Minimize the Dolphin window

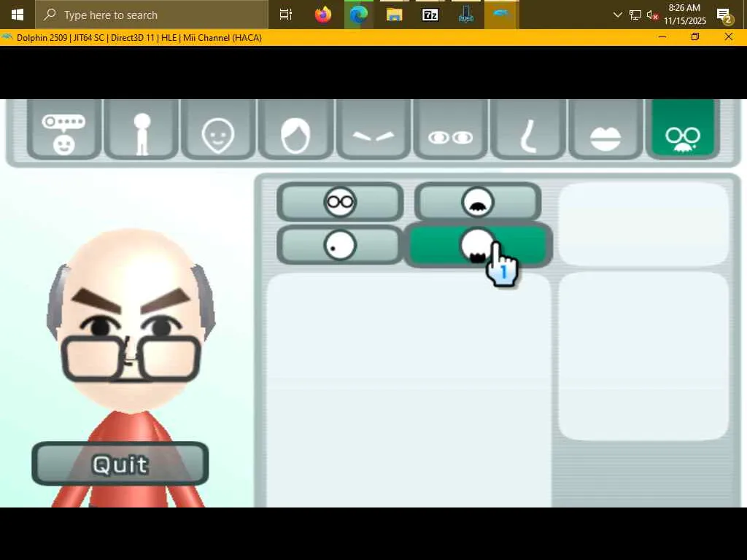click(662, 37)
